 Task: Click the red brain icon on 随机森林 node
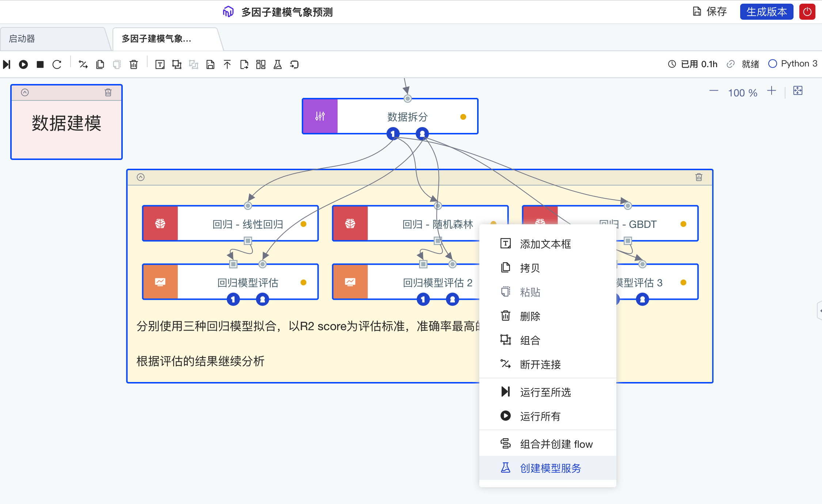pos(350,224)
